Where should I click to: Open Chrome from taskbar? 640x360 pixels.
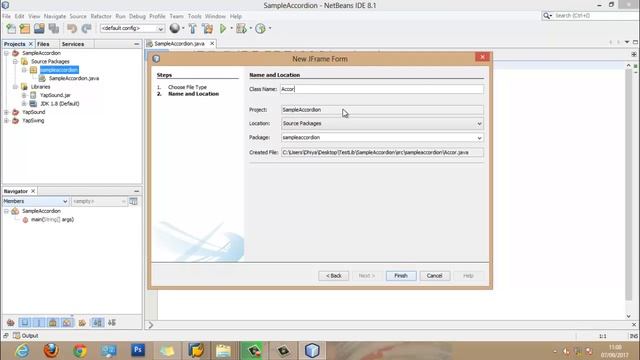[80, 351]
